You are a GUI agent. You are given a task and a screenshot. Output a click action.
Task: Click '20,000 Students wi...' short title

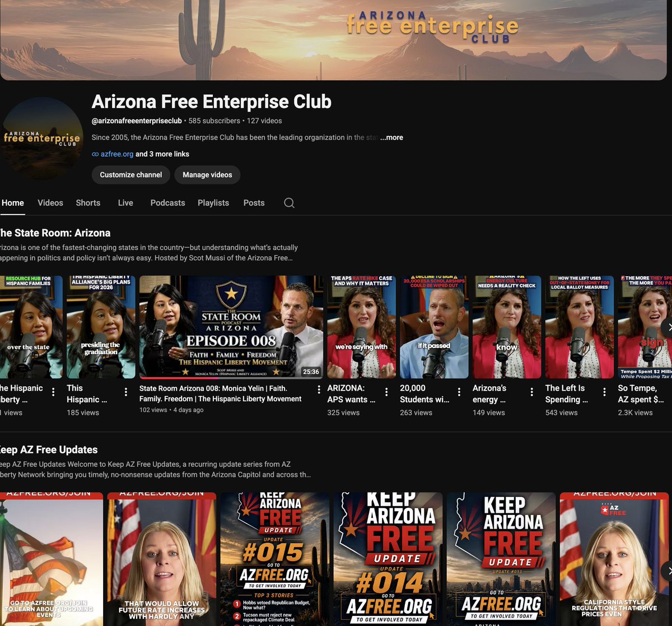[424, 393]
